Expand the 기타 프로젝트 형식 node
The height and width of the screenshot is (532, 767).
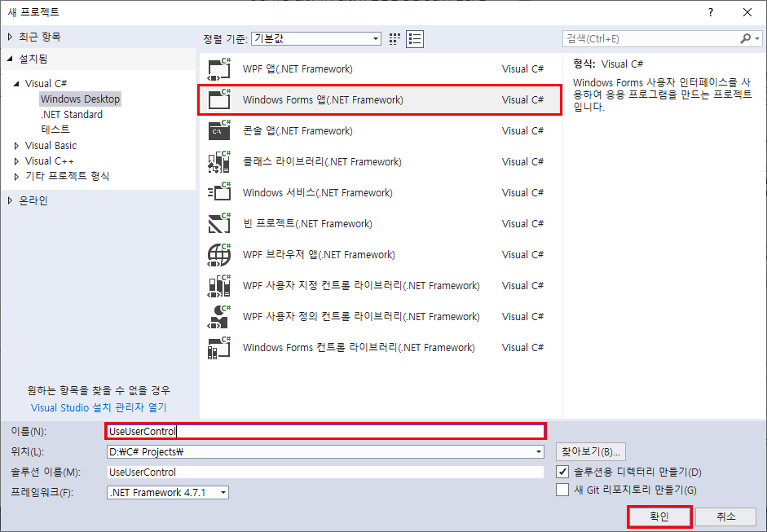(16, 176)
